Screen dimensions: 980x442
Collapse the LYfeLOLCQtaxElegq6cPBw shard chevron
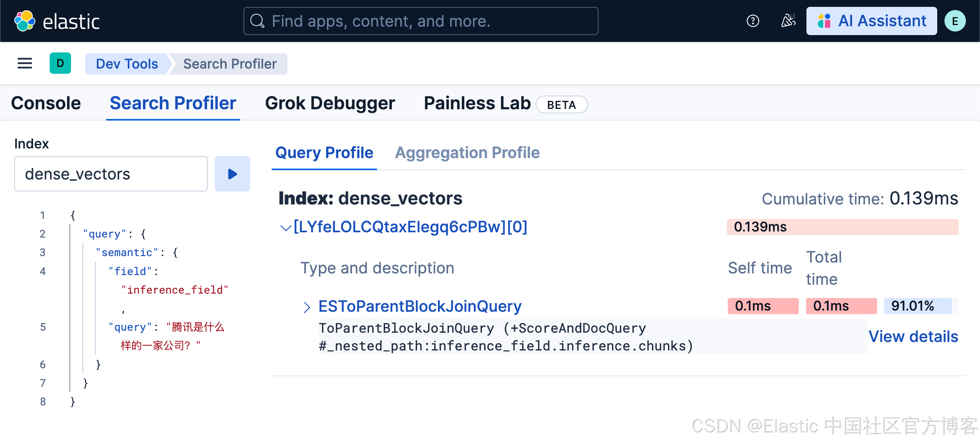click(285, 228)
